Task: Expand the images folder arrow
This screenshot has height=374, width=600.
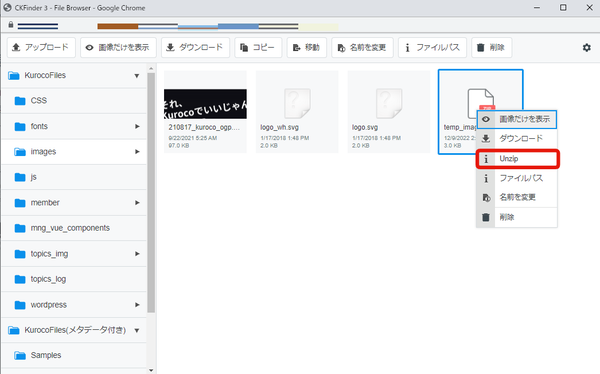Action: pos(137,152)
